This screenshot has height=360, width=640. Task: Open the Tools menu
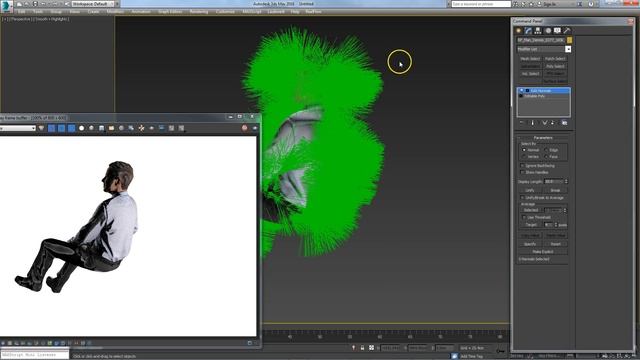(38, 12)
